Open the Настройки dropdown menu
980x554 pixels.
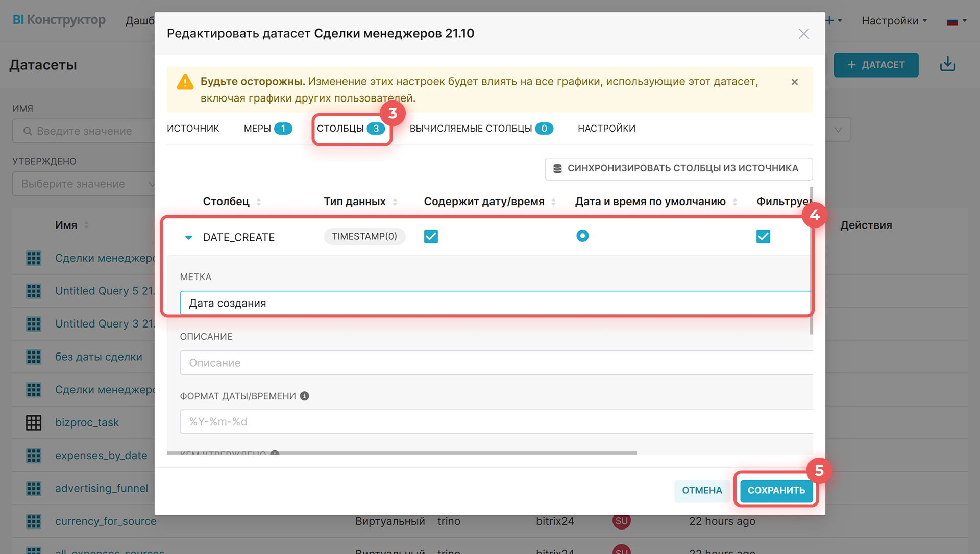click(x=894, y=21)
